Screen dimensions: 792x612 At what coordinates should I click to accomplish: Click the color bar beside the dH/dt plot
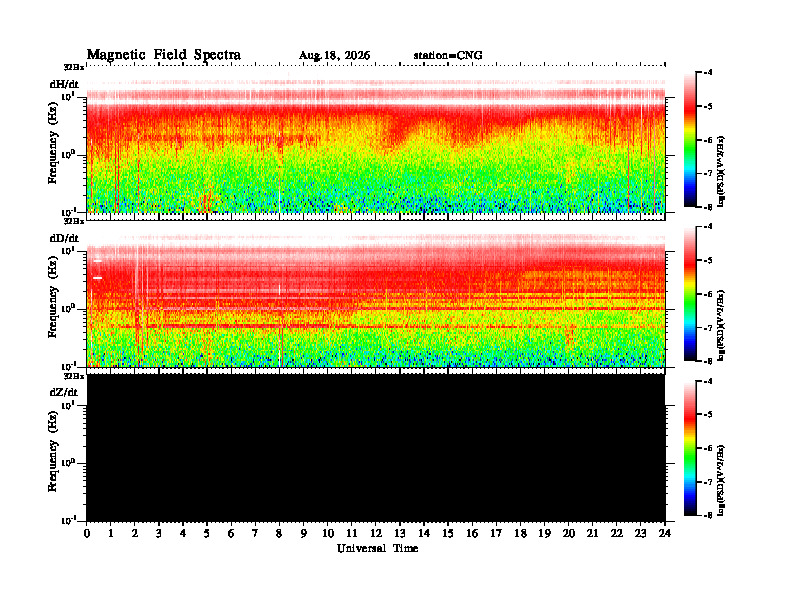tap(690, 140)
